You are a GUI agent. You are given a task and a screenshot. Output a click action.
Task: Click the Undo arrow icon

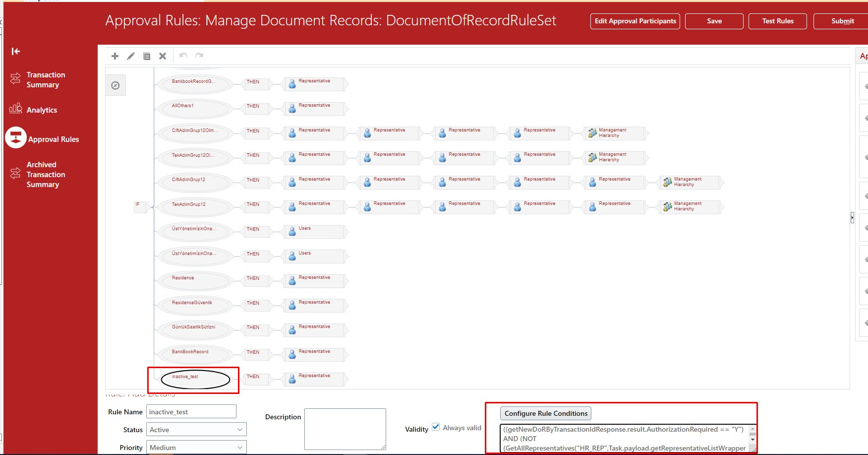[x=183, y=56]
